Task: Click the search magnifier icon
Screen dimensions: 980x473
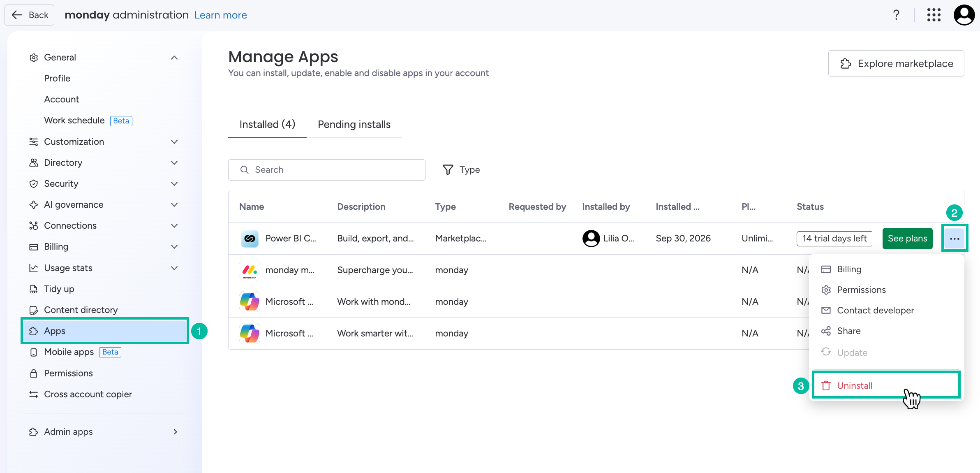Action: [x=245, y=170]
